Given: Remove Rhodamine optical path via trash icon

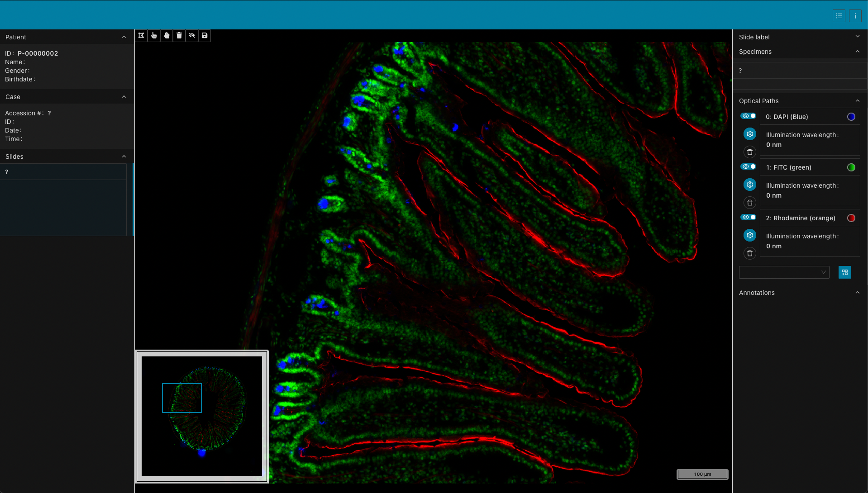Looking at the screenshot, I should click(750, 253).
